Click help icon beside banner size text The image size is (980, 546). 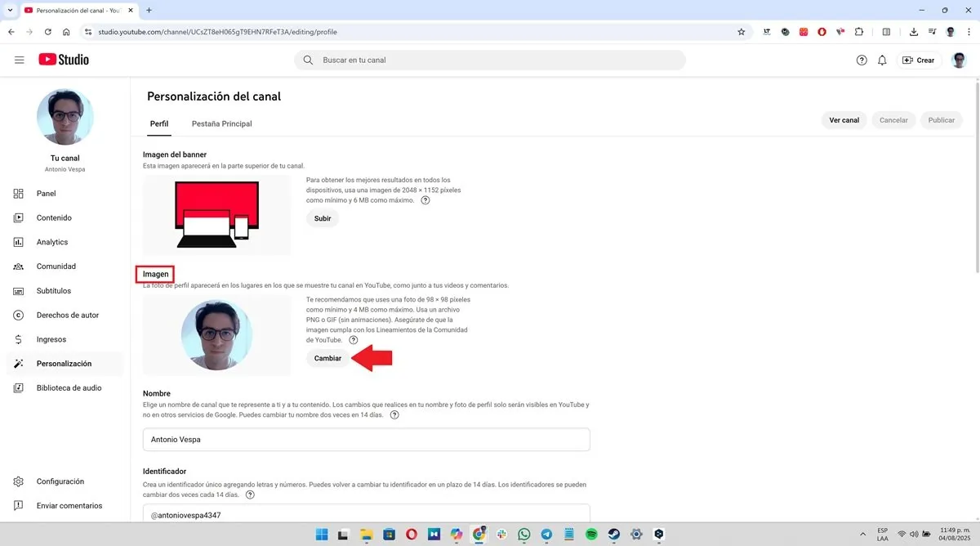tap(425, 200)
